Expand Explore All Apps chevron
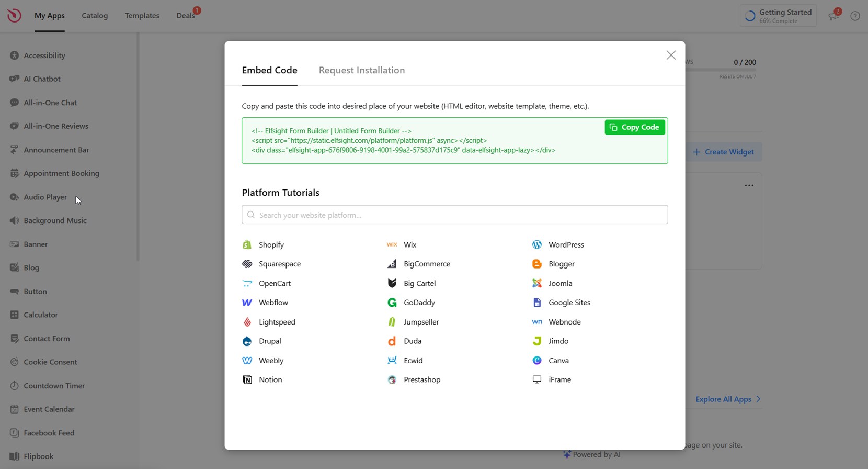The image size is (868, 469). [x=758, y=399]
